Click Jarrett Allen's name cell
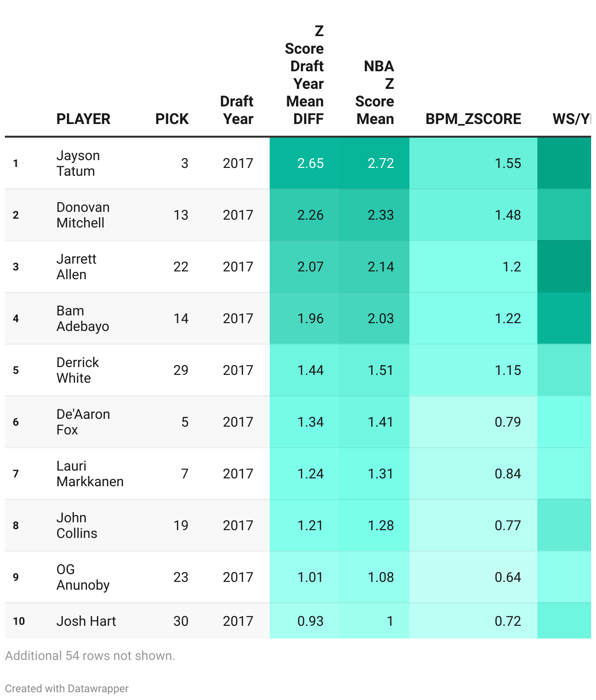 click(77, 267)
